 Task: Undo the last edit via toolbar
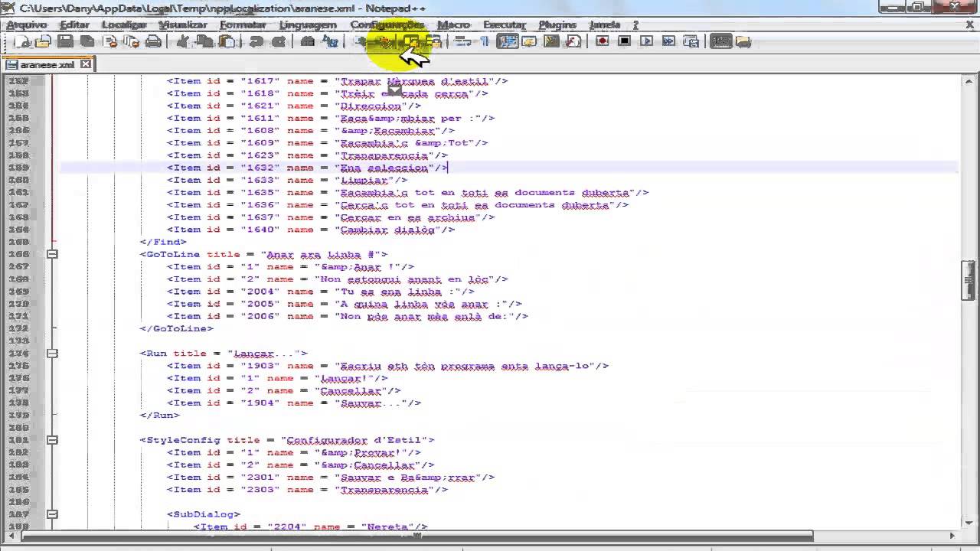[x=256, y=41]
